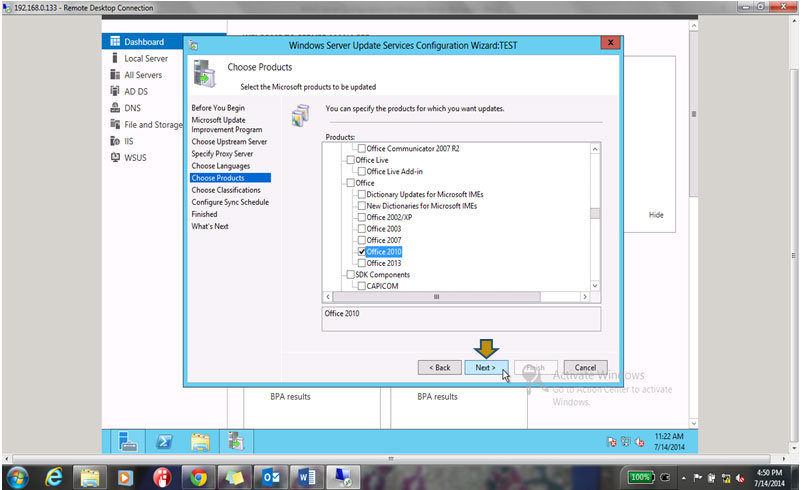This screenshot has width=805, height=490.
Task: Check Office Live Add-in
Action: pyautogui.click(x=361, y=172)
